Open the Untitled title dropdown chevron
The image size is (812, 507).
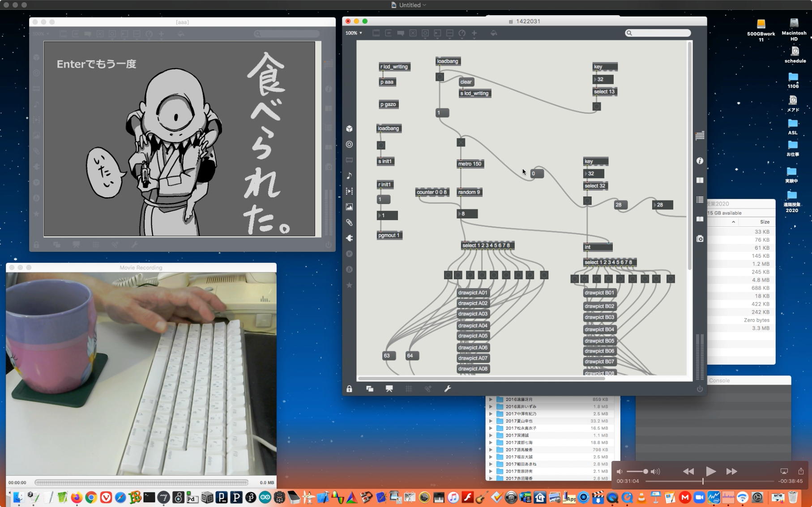tap(424, 5)
